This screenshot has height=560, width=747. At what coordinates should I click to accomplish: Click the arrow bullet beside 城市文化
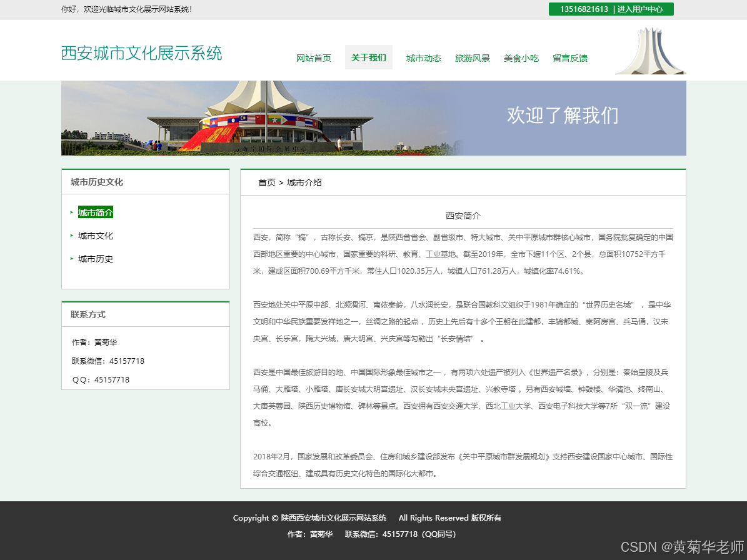point(72,236)
